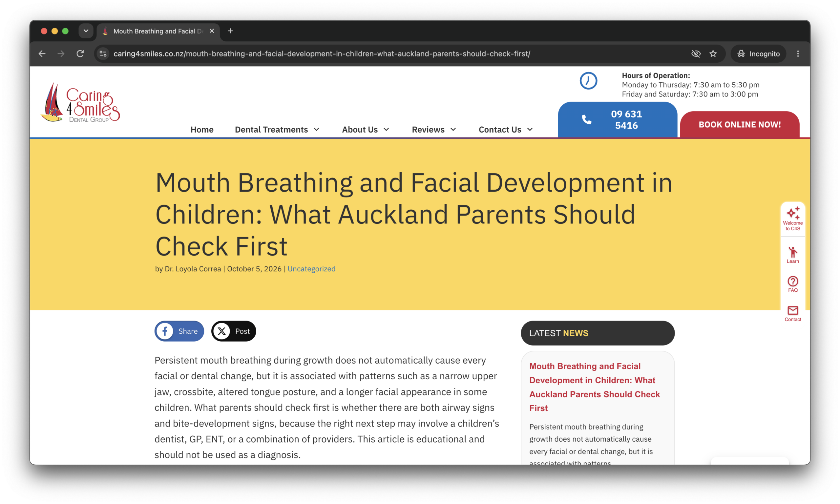Open the Reviews menu
This screenshot has height=504, width=840.
pyautogui.click(x=428, y=129)
